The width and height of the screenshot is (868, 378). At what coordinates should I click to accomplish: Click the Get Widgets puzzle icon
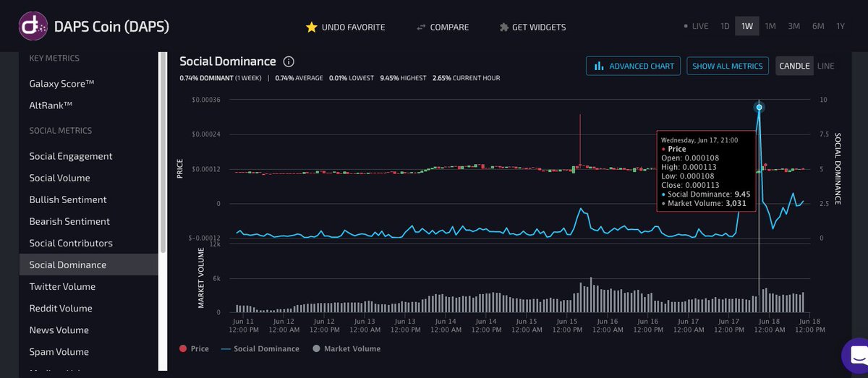(504, 27)
